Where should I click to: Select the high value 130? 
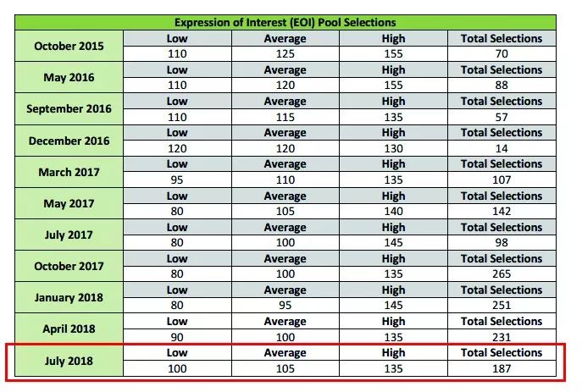393,148
